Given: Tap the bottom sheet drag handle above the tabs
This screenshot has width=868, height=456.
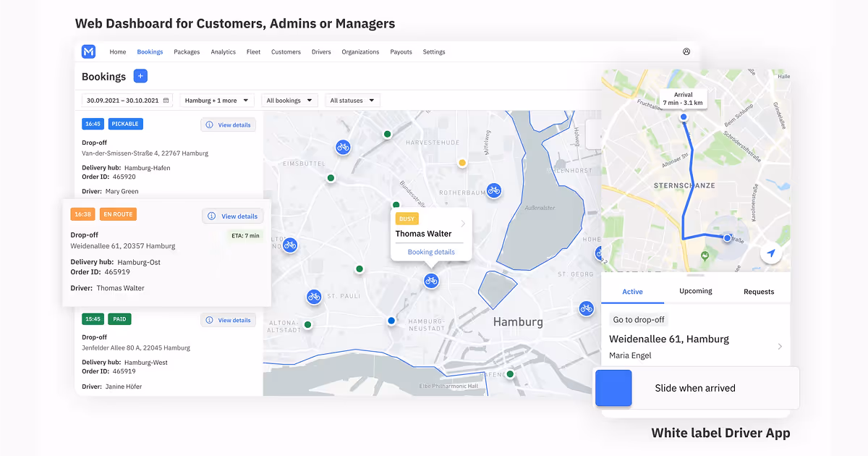Looking at the screenshot, I should pyautogui.click(x=696, y=275).
